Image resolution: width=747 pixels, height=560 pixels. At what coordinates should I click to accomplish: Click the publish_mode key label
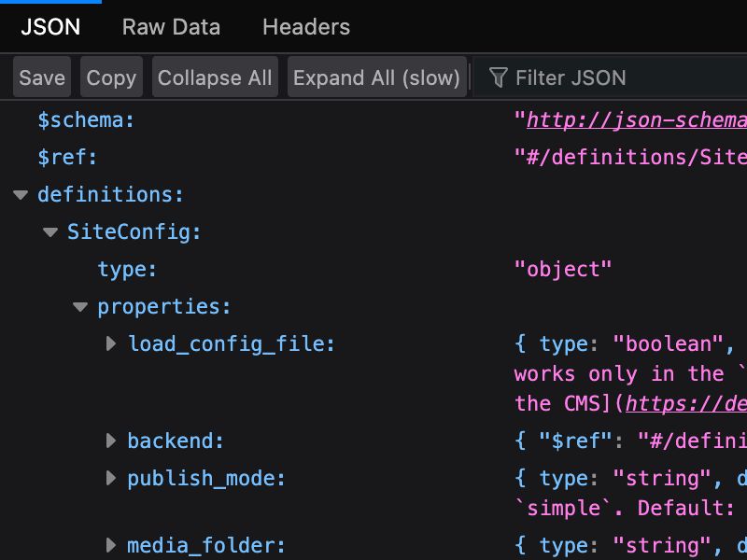click(x=206, y=478)
